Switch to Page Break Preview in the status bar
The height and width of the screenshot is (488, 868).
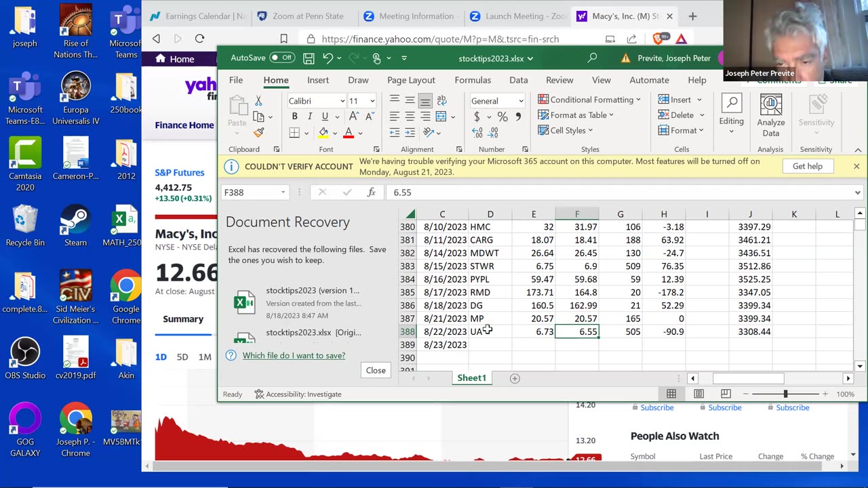click(726, 394)
